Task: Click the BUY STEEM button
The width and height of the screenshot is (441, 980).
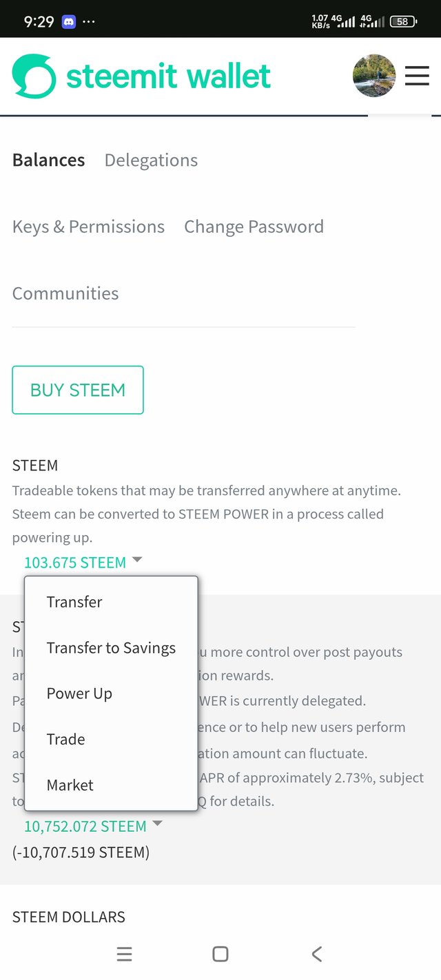Action: (78, 390)
